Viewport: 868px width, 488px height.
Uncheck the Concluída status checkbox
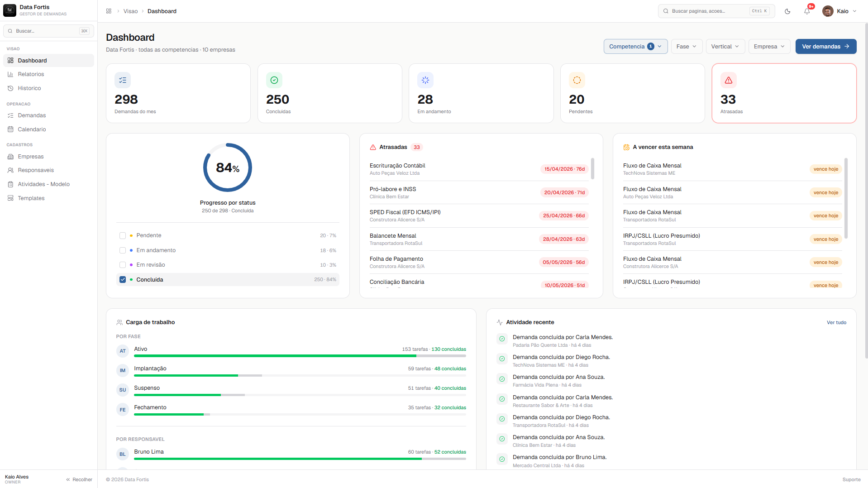(x=123, y=280)
